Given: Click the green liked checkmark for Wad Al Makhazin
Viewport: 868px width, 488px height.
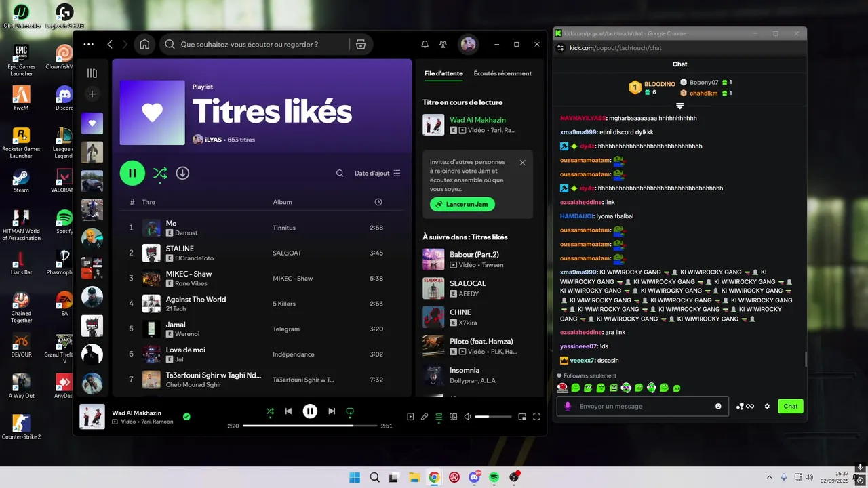Looking at the screenshot, I should coord(186,417).
